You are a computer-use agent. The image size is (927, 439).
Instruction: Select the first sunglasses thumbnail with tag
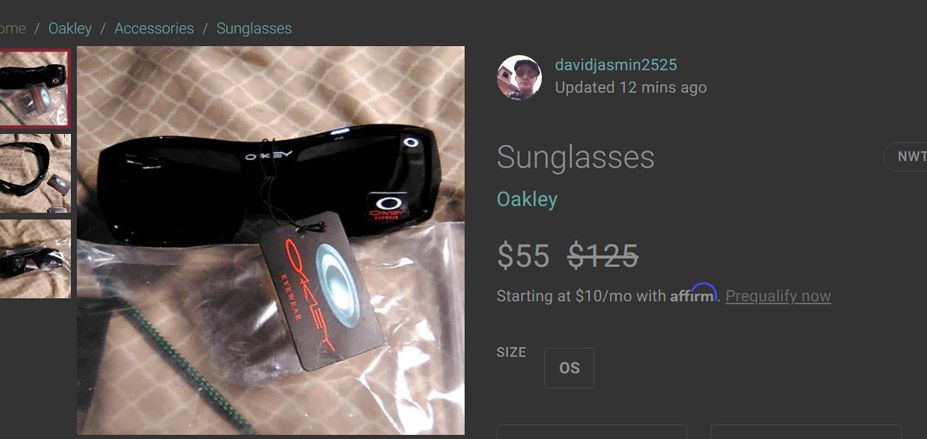pos(34,88)
